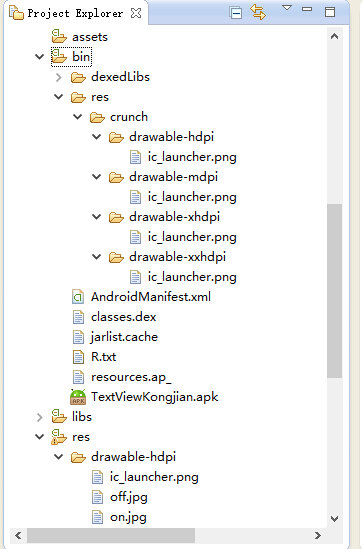
Task: Click the jarlist.cache file icon
Action: click(x=78, y=337)
